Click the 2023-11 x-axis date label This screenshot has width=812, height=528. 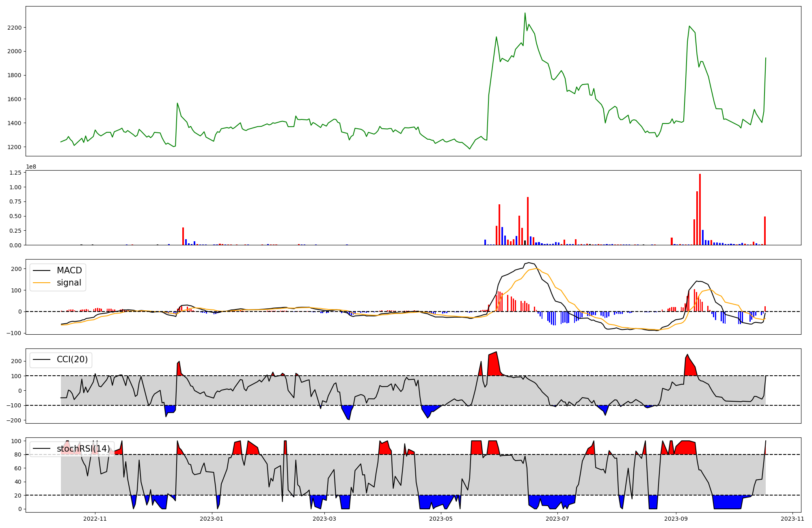[x=793, y=518]
